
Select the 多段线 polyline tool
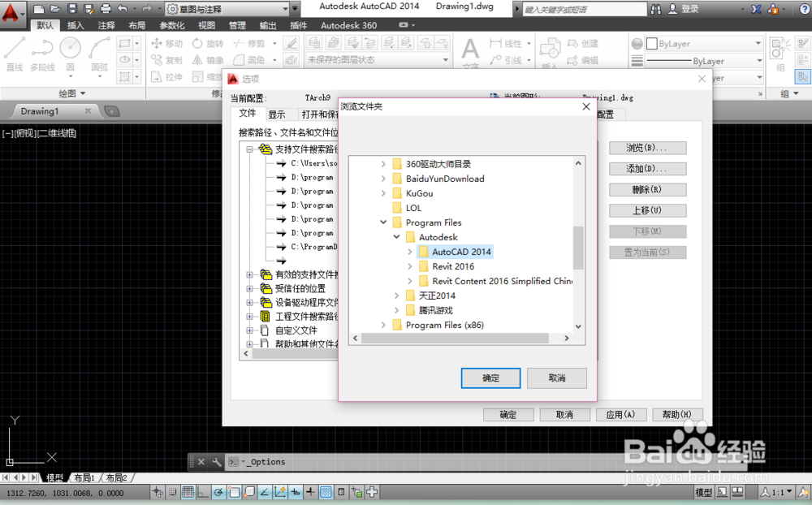[x=42, y=54]
